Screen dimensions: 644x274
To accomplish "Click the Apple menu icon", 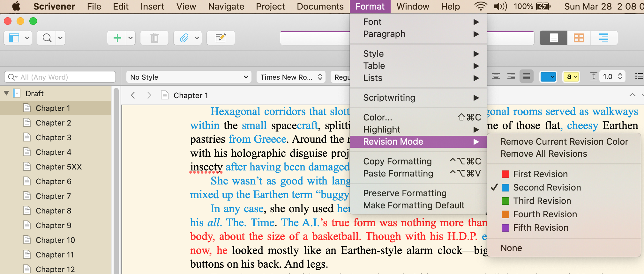I will 16,6.
